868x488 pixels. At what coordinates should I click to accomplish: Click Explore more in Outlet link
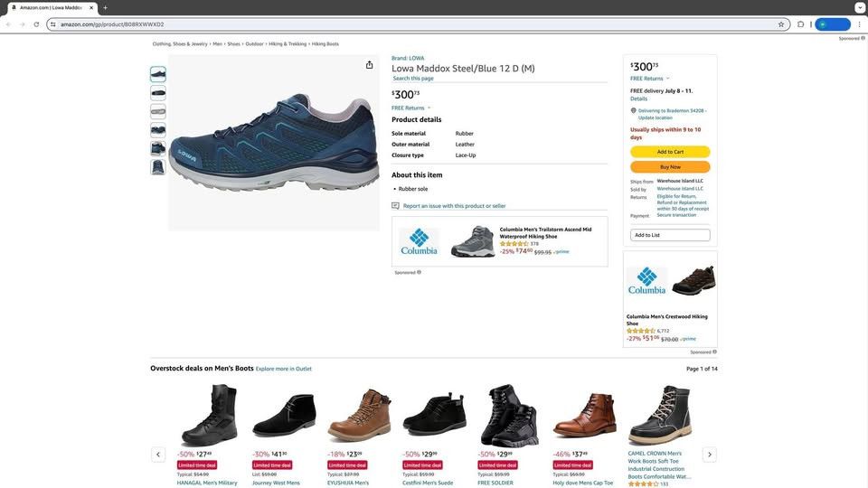pyautogui.click(x=283, y=369)
